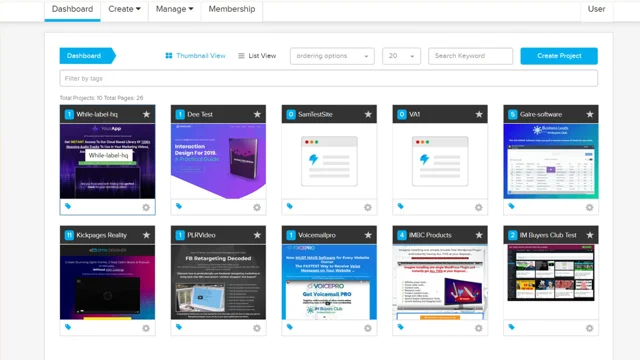Click tag icon on Gaire-software card

pyautogui.click(x=511, y=206)
